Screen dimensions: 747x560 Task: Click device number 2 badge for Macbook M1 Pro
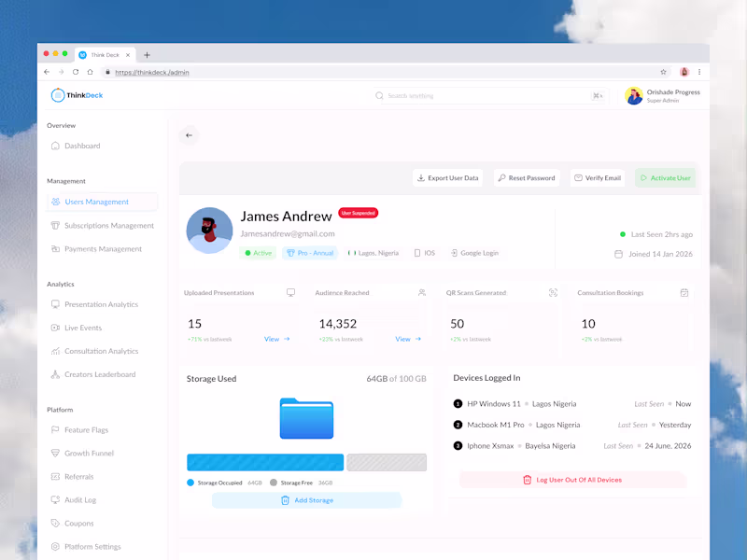coord(458,425)
